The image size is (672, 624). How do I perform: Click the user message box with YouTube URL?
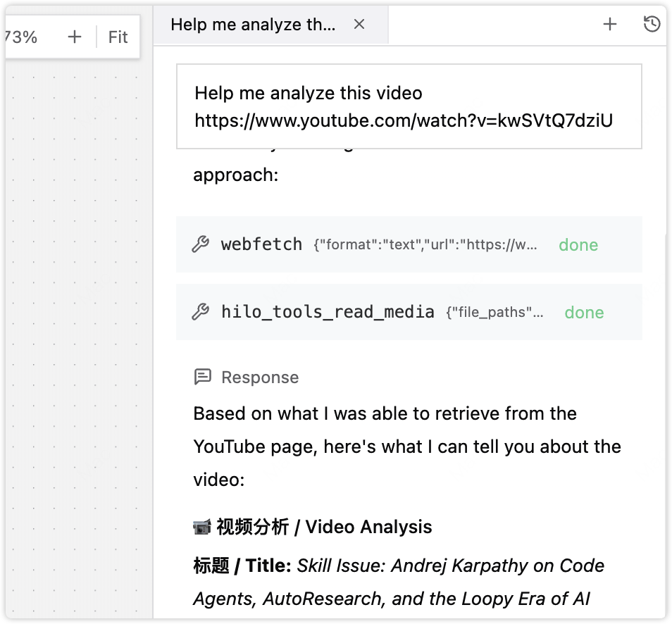click(409, 106)
